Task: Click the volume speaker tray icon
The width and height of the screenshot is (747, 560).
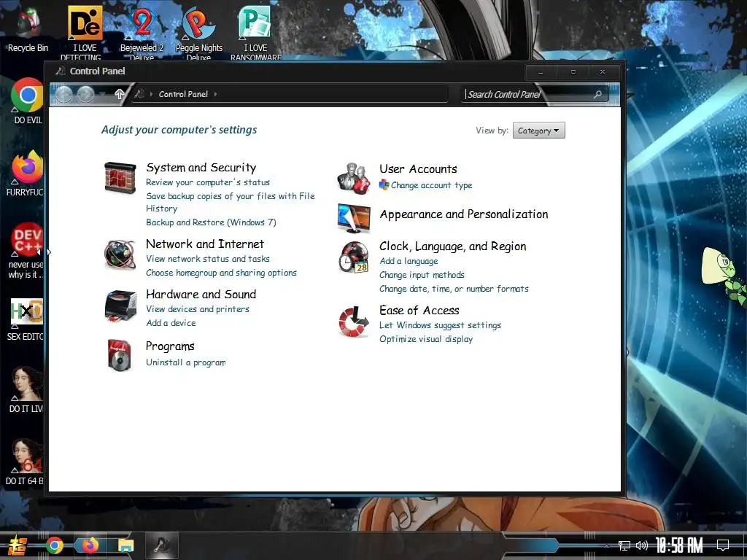Action: tap(642, 545)
